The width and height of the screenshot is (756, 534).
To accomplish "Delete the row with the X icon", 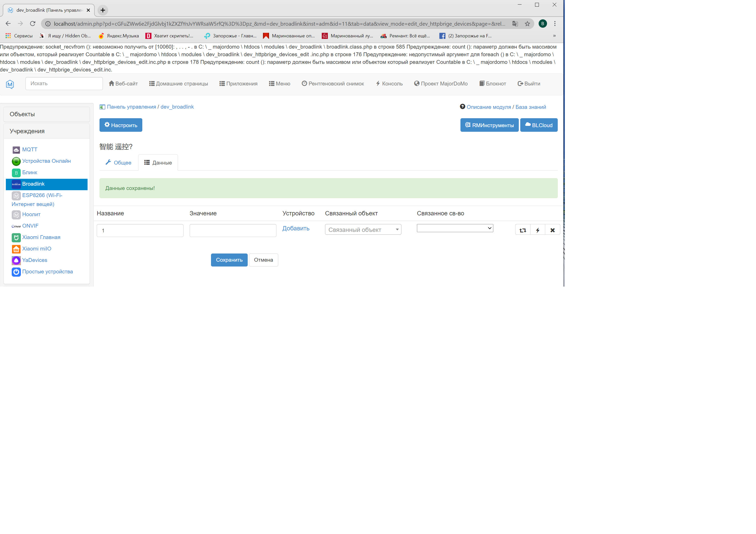I will coord(552,230).
